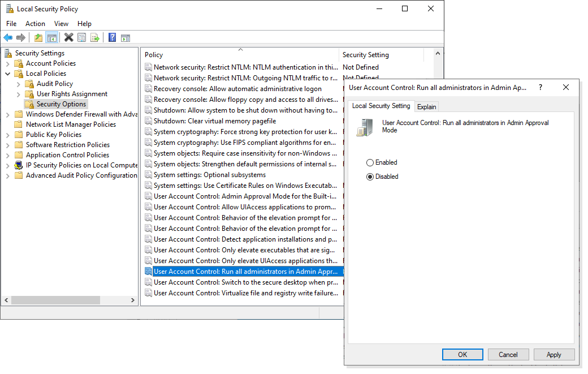The height and width of the screenshot is (374, 588).
Task: Click the OK button in the dialog
Action: tap(462, 355)
